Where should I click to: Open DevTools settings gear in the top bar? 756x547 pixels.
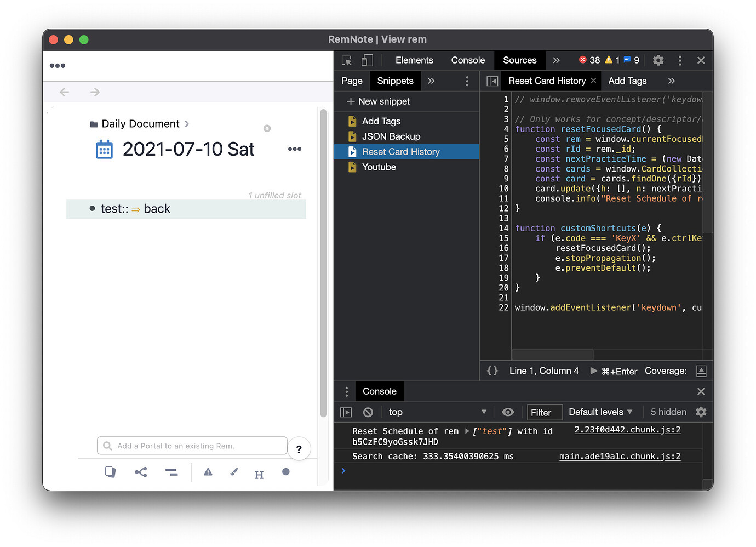click(x=658, y=60)
